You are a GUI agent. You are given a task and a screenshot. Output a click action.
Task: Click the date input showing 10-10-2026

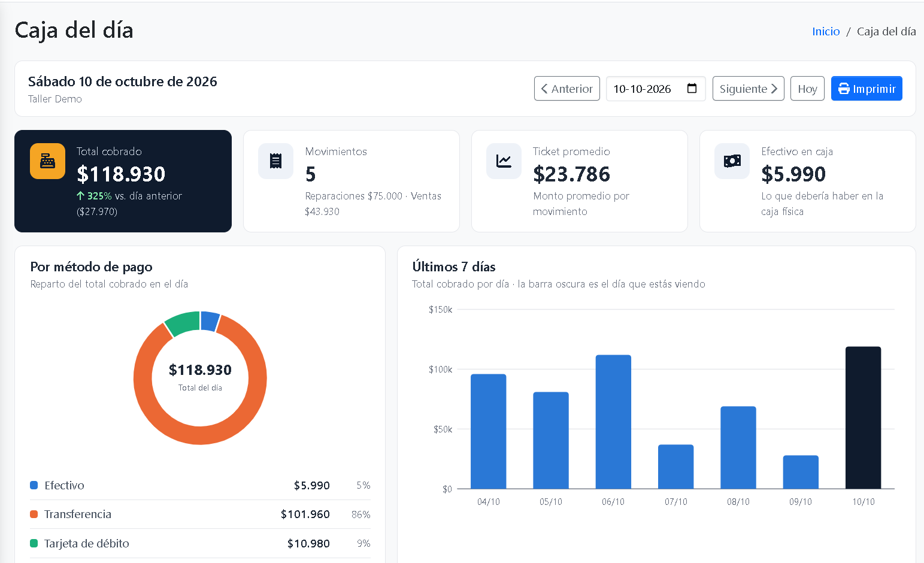(656, 89)
